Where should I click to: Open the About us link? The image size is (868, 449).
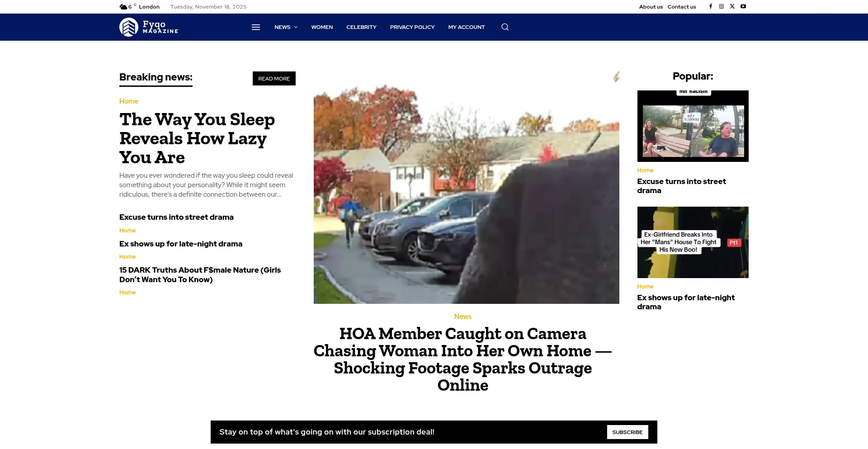point(651,7)
